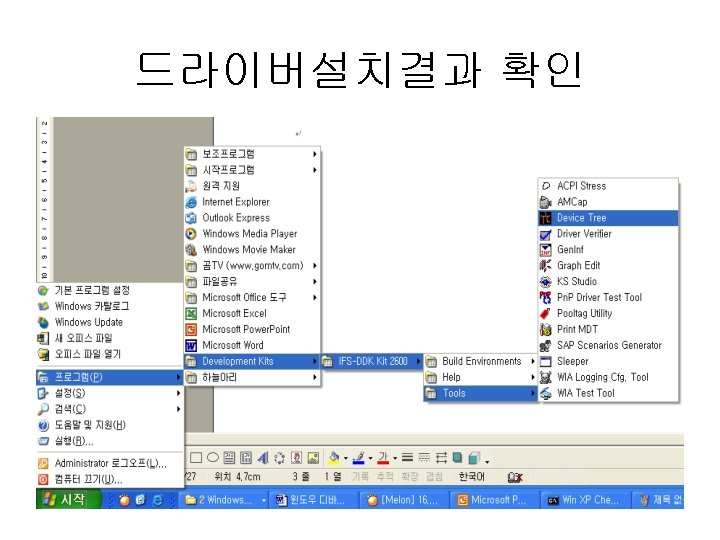The height and width of the screenshot is (540, 720).
Task: Open fill color dropdown arrow
Action: point(346,458)
